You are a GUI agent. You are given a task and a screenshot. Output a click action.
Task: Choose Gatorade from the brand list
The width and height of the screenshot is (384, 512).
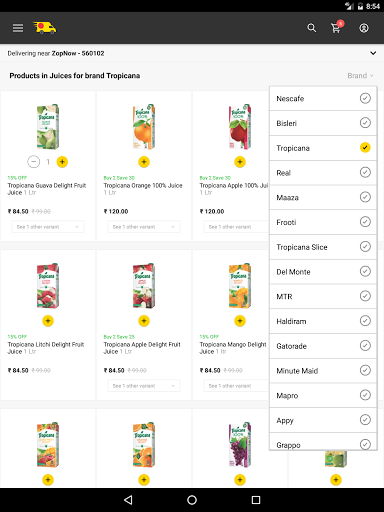pyautogui.click(x=323, y=346)
